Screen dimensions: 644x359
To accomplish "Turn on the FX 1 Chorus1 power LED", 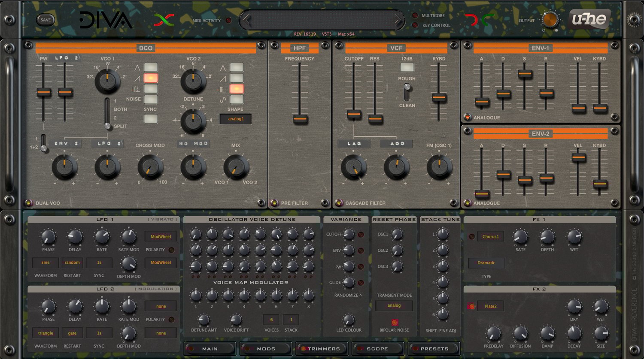I will (x=472, y=236).
